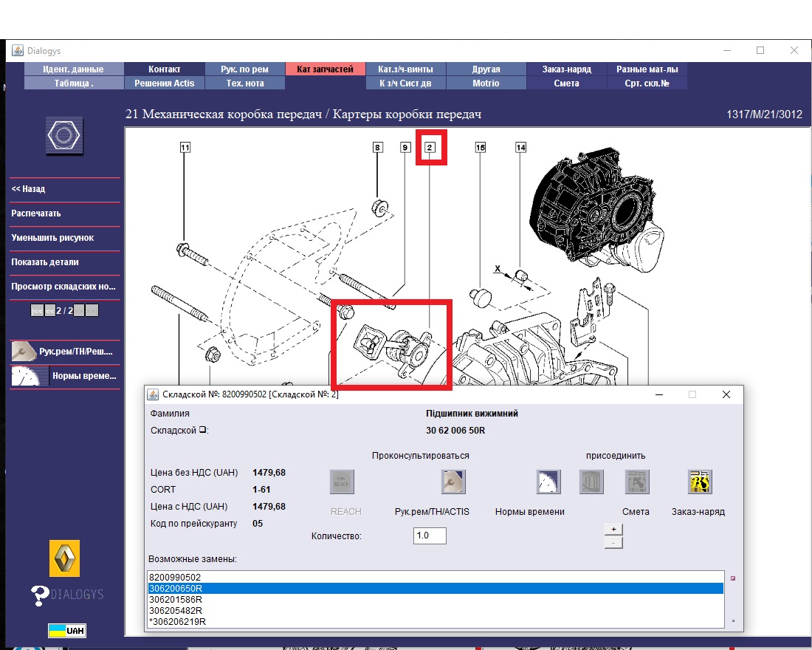Click the stock number dialog title icon
This screenshot has width=812, height=650.
[153, 394]
